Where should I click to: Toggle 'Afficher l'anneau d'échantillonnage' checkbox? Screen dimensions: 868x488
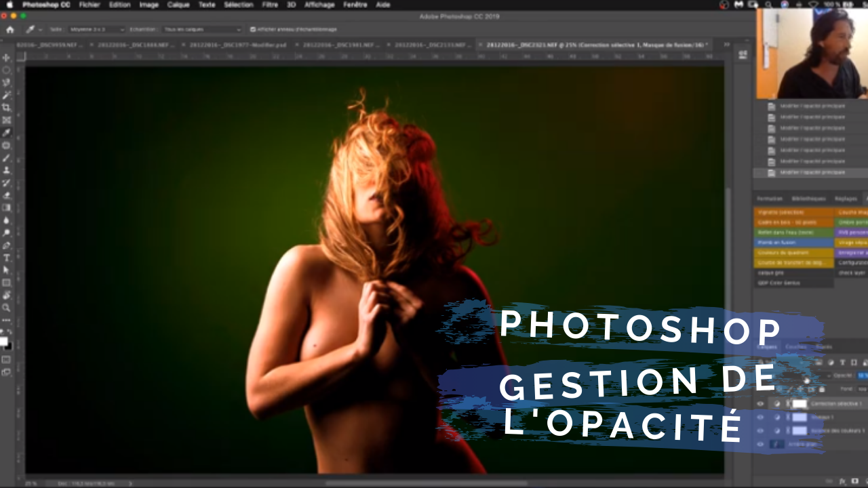[253, 30]
